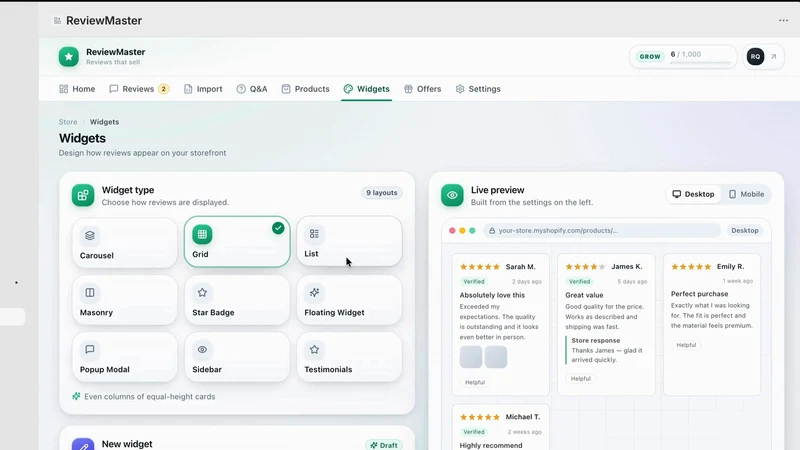This screenshot has width=800, height=450.
Task: Pick the Testimonials star icon
Action: click(314, 349)
